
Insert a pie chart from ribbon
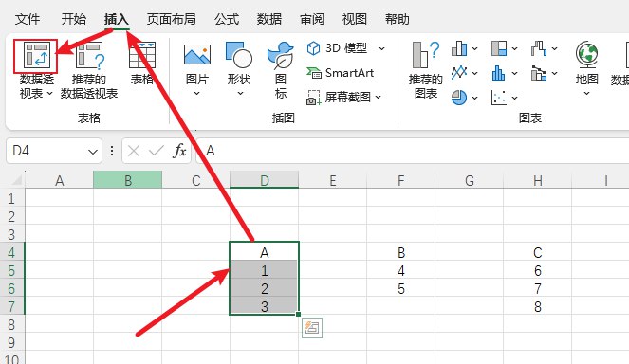459,98
